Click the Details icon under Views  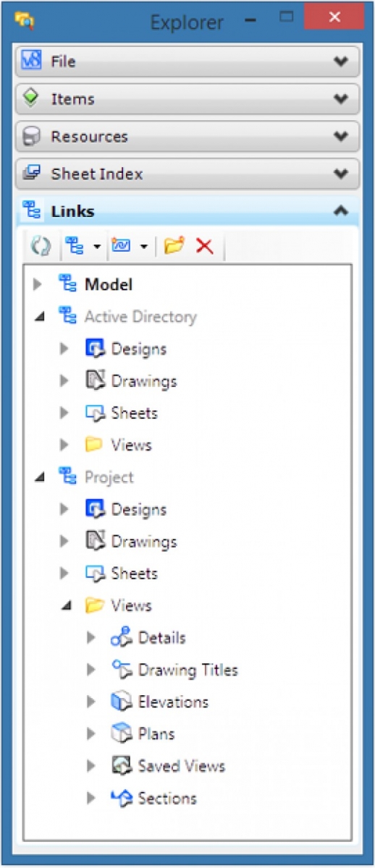click(120, 638)
